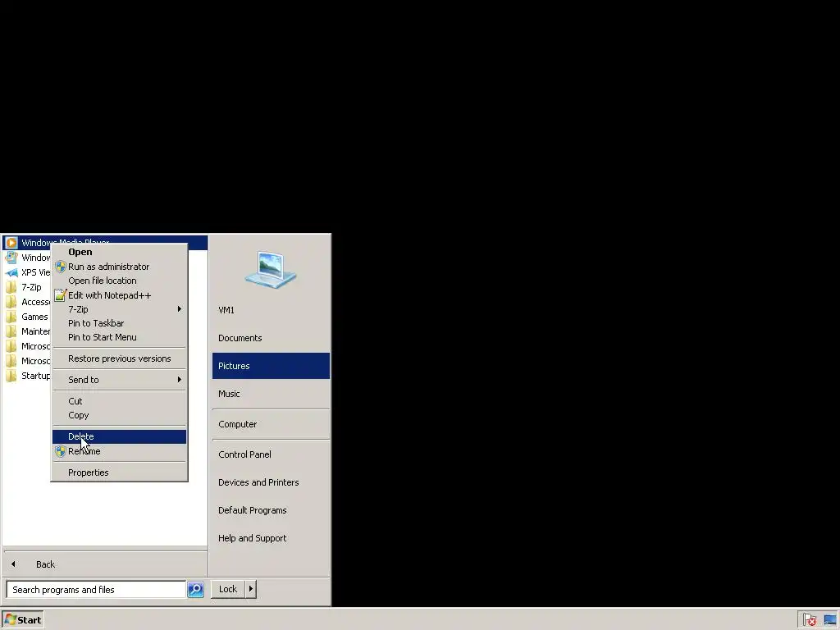Select Pin to Start Menu
The height and width of the screenshot is (630, 840).
119,337
